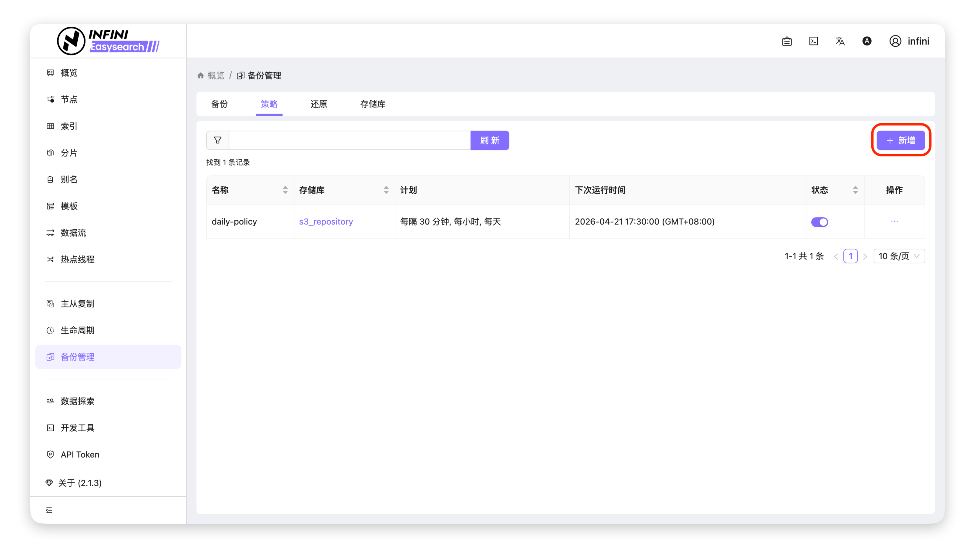Click the home icon in breadcrumb
Image resolution: width=975 pixels, height=560 pixels.
200,75
